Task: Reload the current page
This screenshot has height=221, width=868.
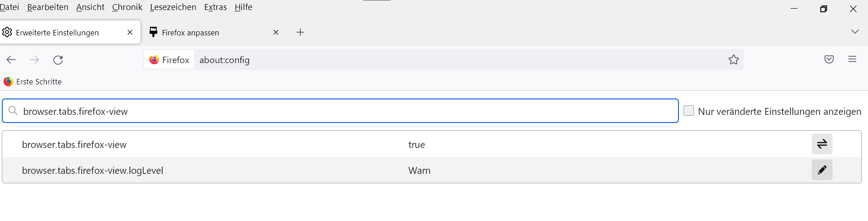Action: click(x=58, y=60)
